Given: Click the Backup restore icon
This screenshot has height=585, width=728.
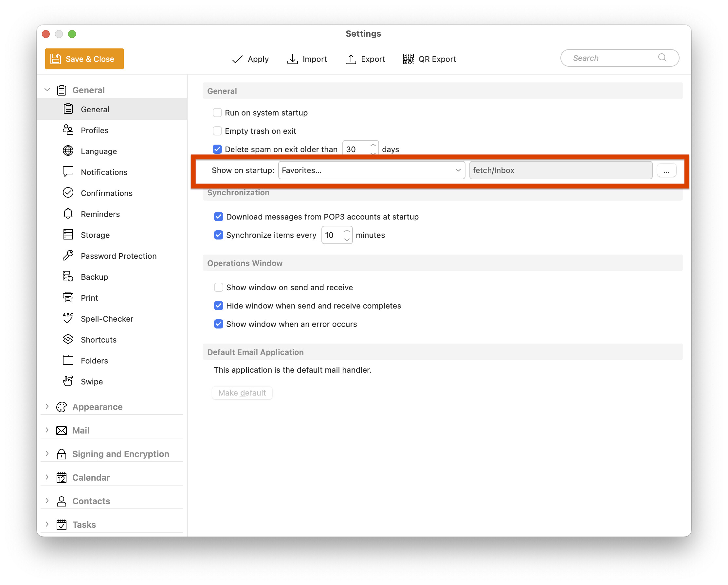Looking at the screenshot, I should (x=68, y=276).
